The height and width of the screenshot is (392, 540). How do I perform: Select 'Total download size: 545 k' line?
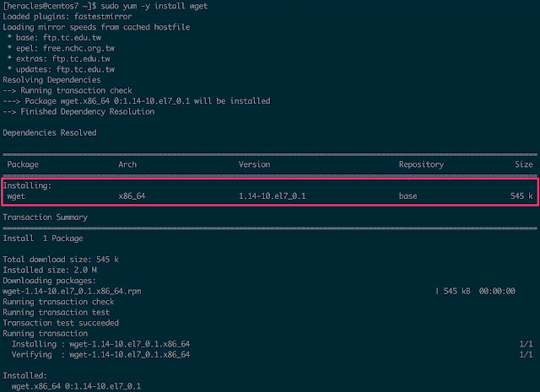(x=61, y=260)
